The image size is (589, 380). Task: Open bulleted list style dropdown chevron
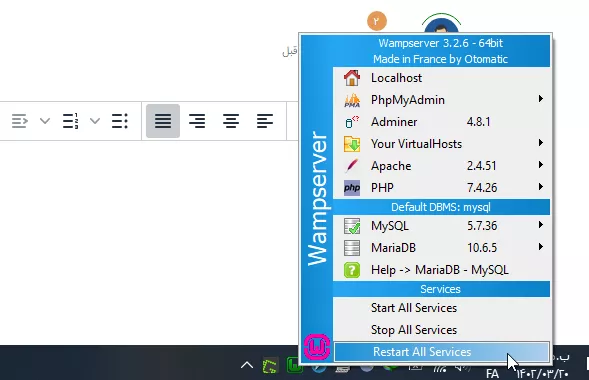[x=95, y=121]
